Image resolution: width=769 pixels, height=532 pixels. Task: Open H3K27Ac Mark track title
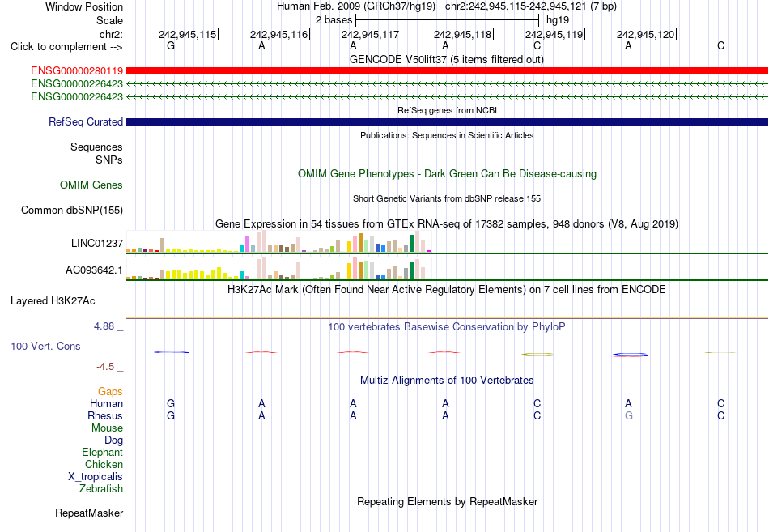pos(447,290)
